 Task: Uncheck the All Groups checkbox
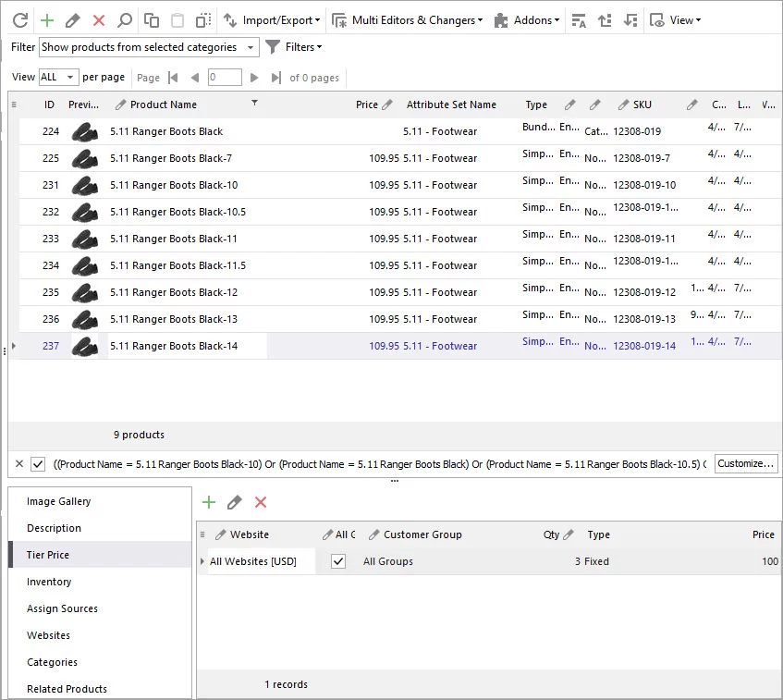338,561
